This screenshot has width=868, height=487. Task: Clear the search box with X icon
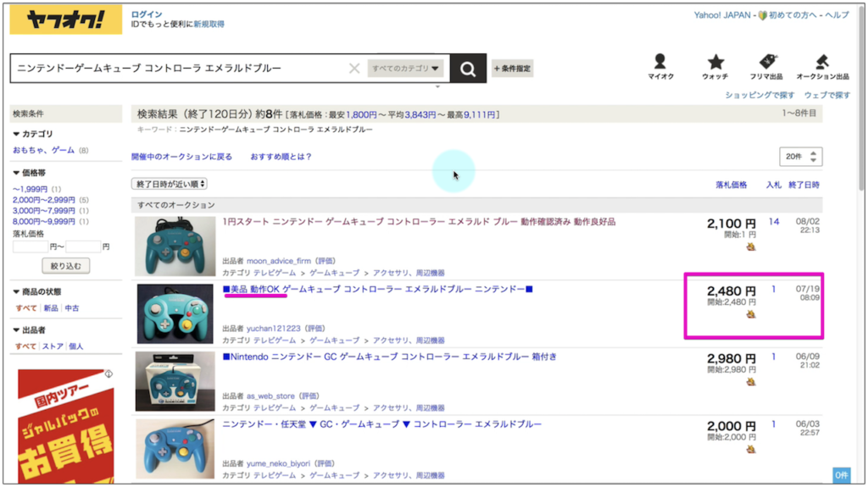point(354,69)
